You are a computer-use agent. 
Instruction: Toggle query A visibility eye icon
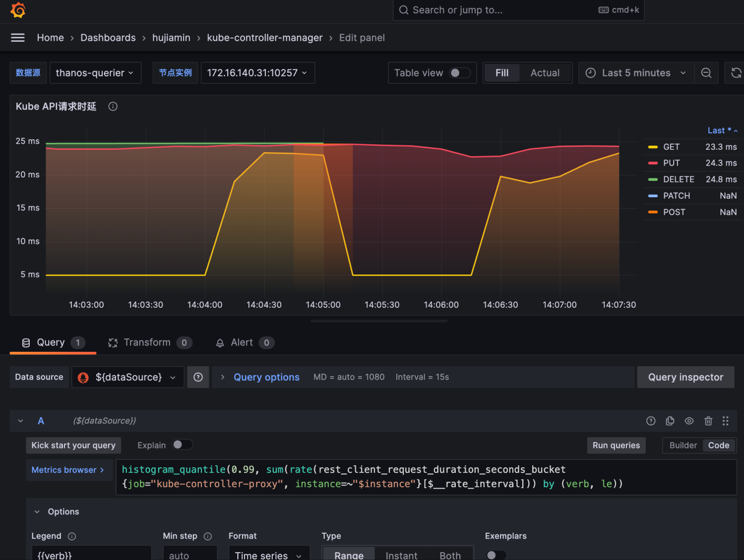(689, 421)
